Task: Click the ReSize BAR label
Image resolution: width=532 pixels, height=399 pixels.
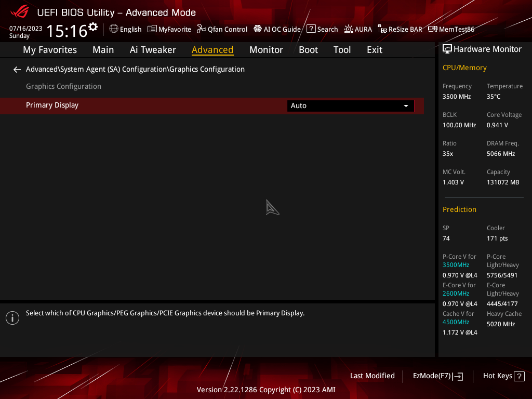Action: pos(405,30)
